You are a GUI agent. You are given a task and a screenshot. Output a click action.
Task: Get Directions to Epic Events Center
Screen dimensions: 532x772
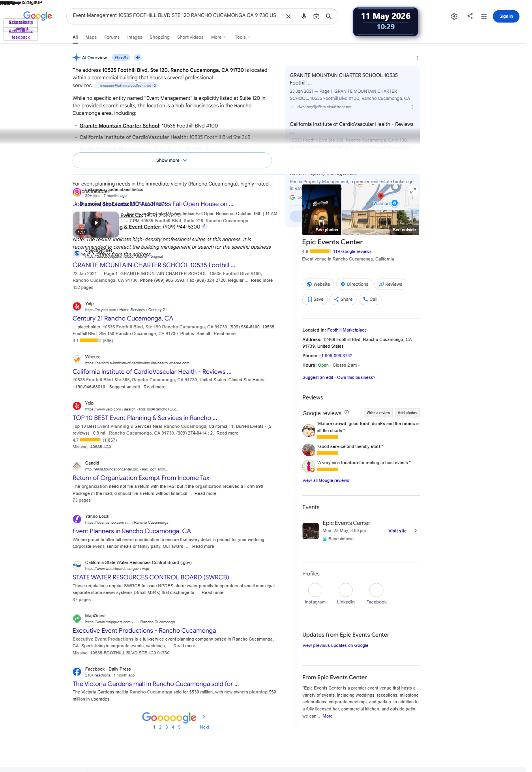(x=354, y=284)
